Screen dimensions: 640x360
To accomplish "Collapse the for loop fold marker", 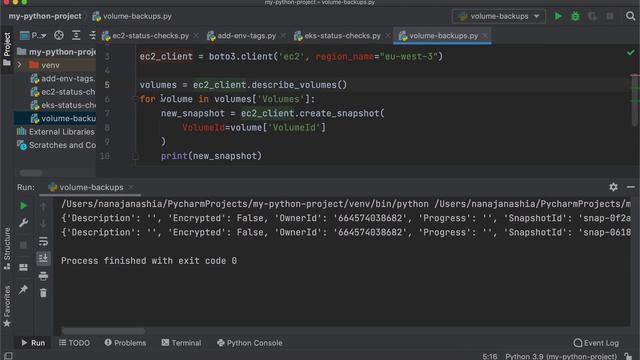I will pos(135,99).
